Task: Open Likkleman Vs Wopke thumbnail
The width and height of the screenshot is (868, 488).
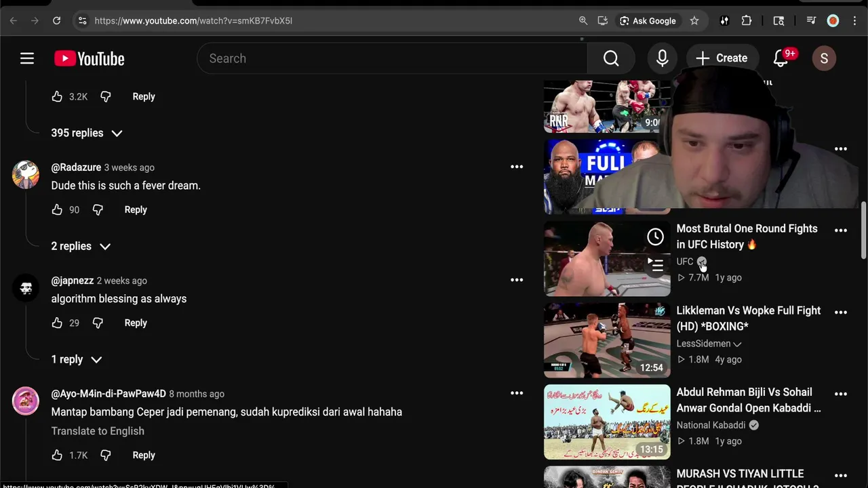Action: pyautogui.click(x=607, y=340)
